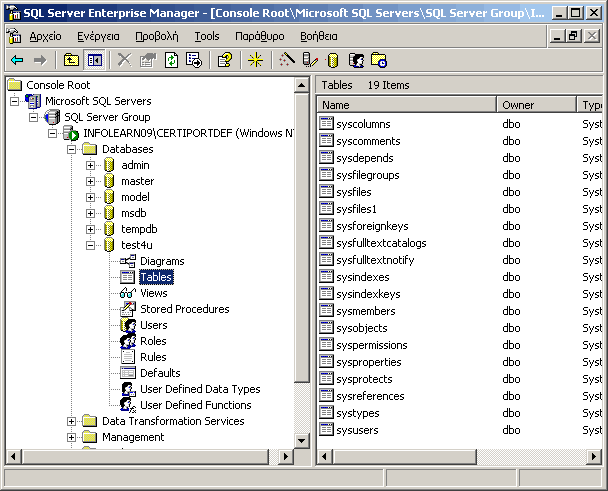Restore the inner MDI child window
This screenshot has height=491, width=608.
[x=573, y=36]
